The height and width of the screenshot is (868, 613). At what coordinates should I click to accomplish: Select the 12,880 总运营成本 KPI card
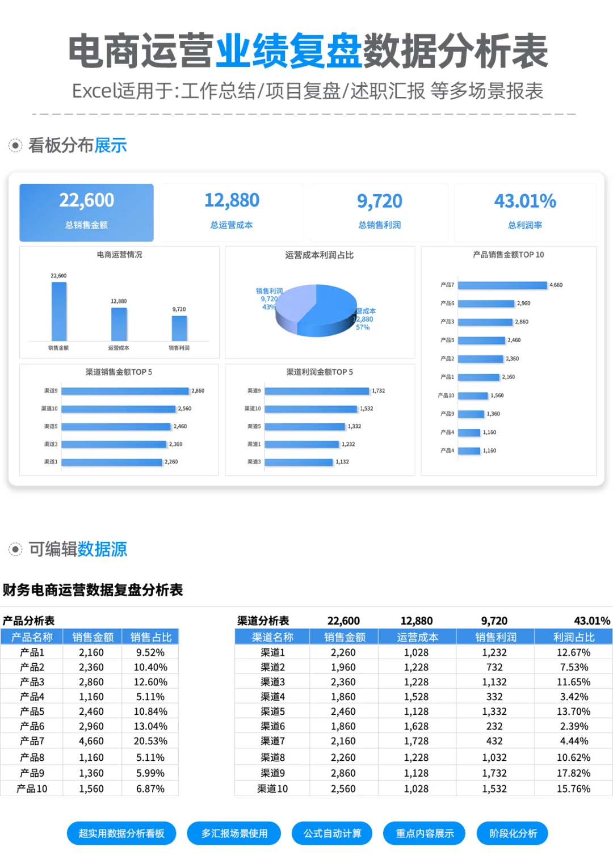pos(232,213)
